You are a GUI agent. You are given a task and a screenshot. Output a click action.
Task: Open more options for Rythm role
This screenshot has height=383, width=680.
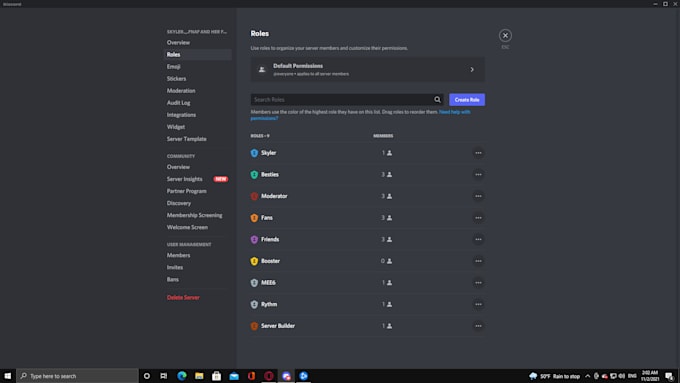(478, 304)
